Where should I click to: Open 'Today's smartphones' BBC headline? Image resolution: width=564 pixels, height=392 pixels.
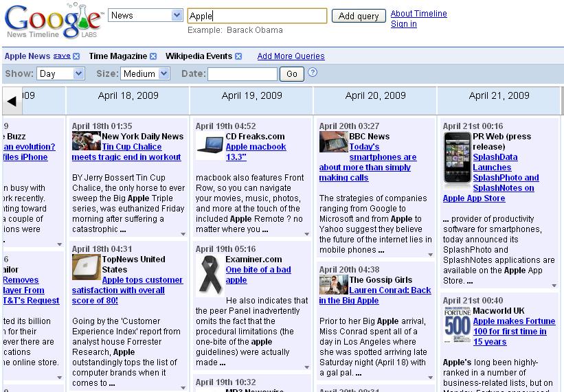click(368, 163)
